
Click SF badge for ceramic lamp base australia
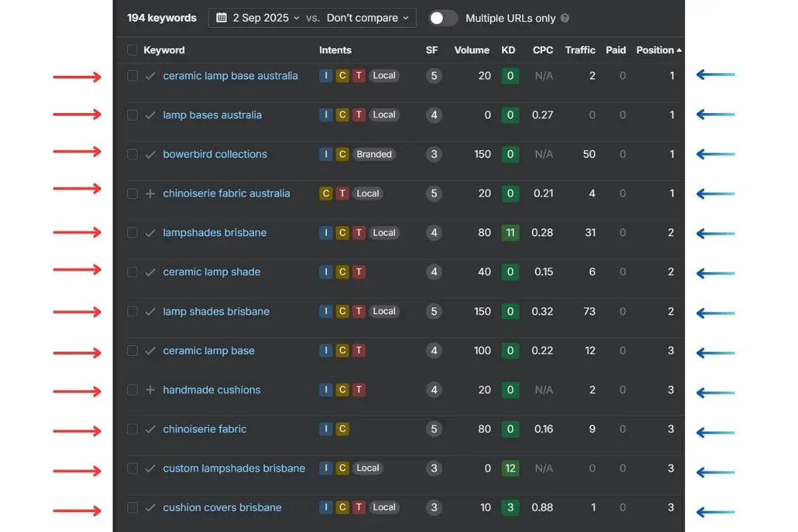point(434,76)
